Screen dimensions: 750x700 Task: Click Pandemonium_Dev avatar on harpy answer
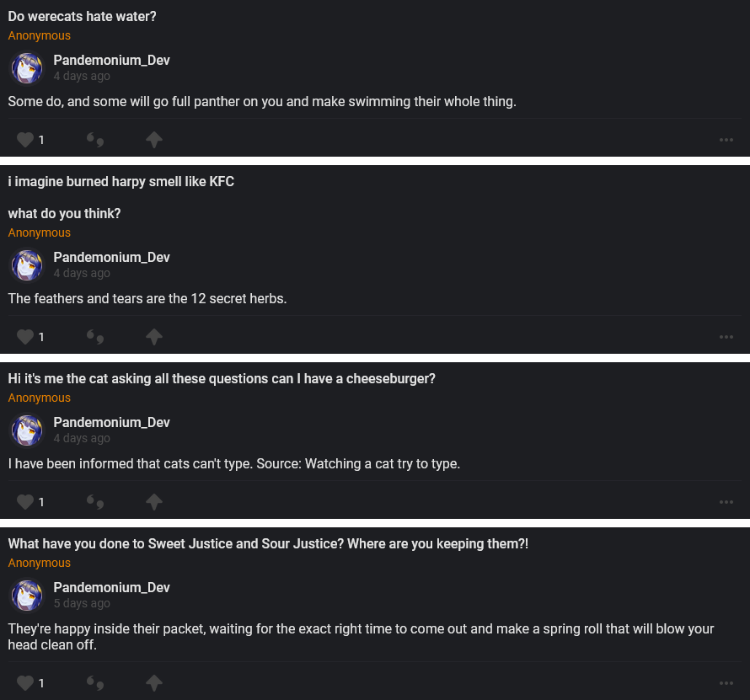coord(26,265)
